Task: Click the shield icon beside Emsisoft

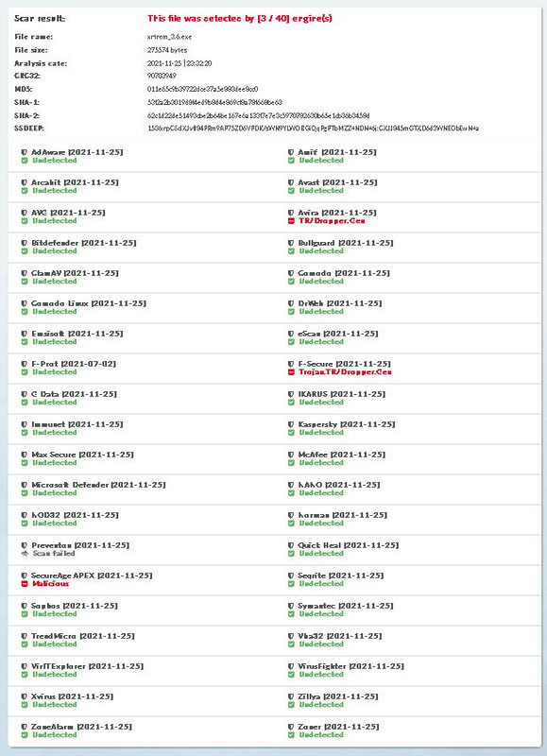Action: 25,334
